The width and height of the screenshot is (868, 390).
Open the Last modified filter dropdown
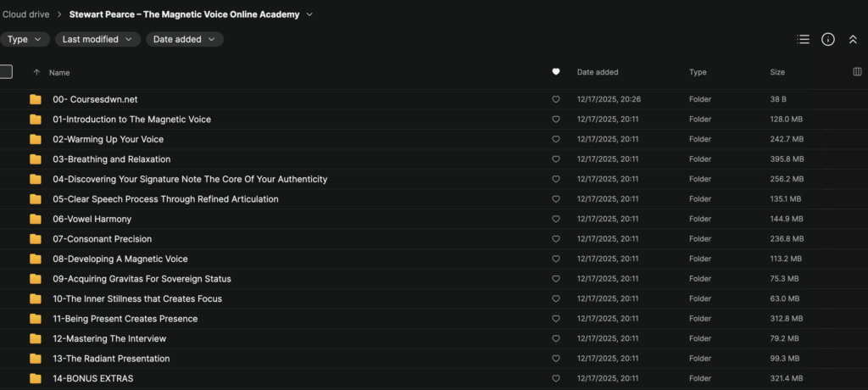pos(98,39)
